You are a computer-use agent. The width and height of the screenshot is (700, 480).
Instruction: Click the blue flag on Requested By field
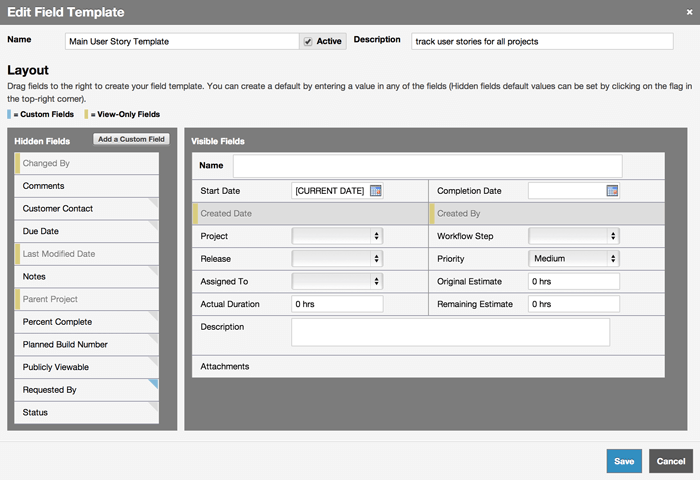[154, 384]
